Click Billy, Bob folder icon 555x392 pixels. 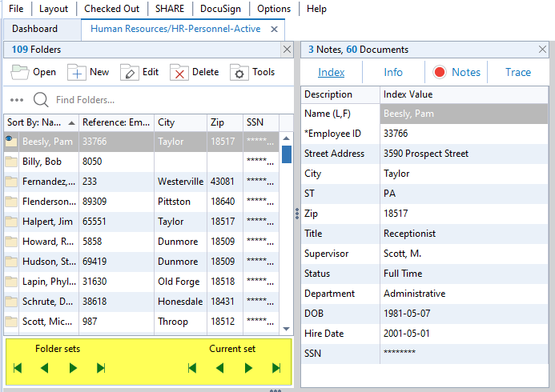[x=11, y=162]
